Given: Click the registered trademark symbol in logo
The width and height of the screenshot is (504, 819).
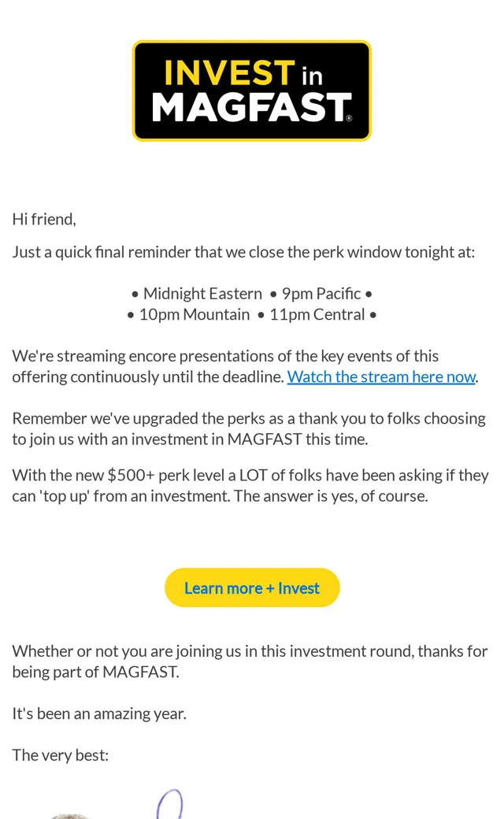Looking at the screenshot, I should pyautogui.click(x=350, y=118).
